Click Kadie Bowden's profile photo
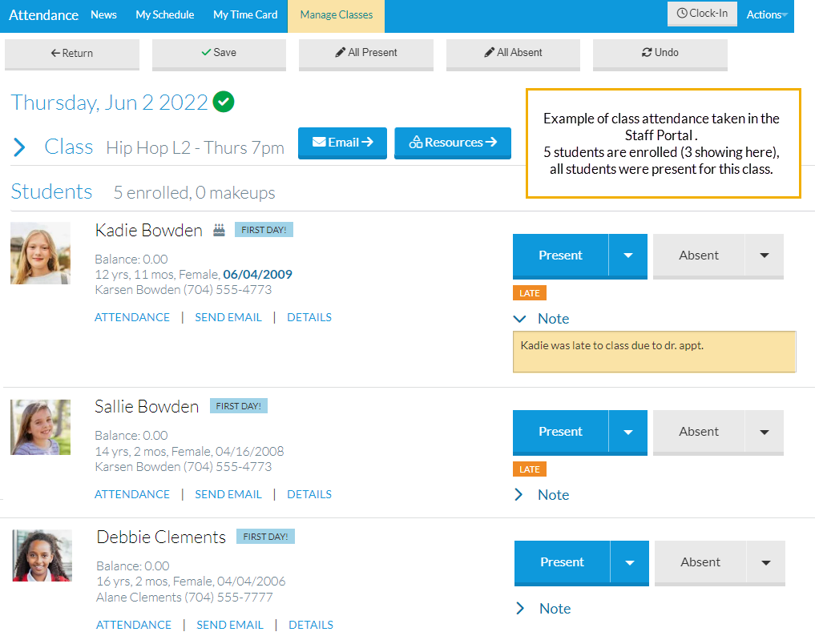The image size is (815, 644). click(x=41, y=253)
